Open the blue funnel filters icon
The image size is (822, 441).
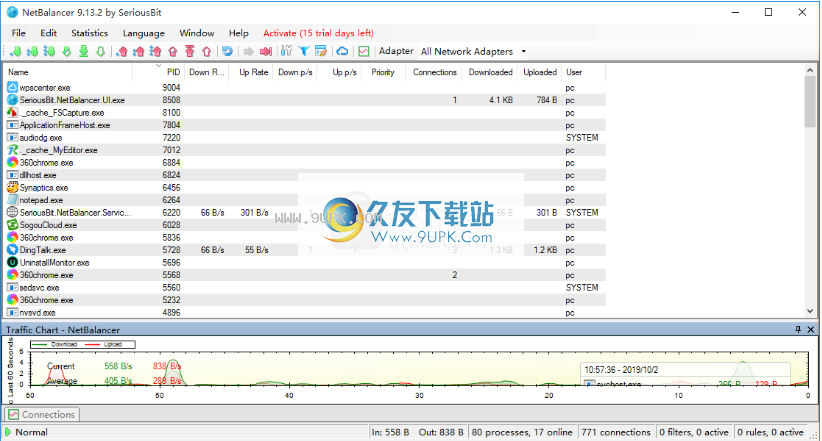tap(304, 51)
